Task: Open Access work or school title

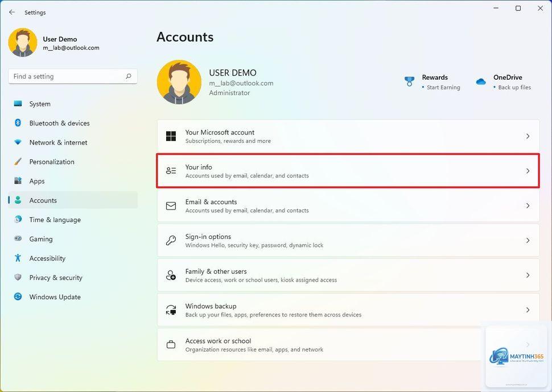Action: [x=218, y=341]
